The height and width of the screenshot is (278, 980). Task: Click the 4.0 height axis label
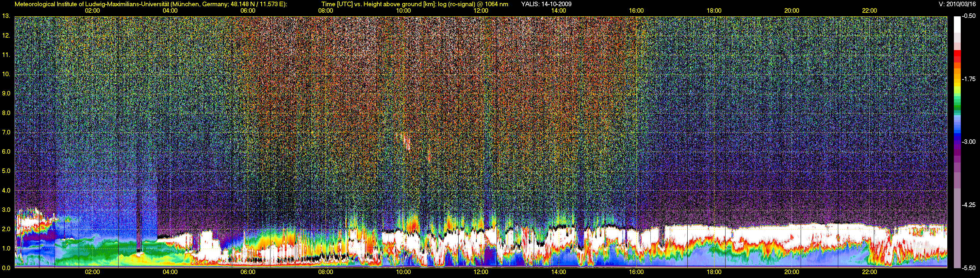(x=6, y=190)
